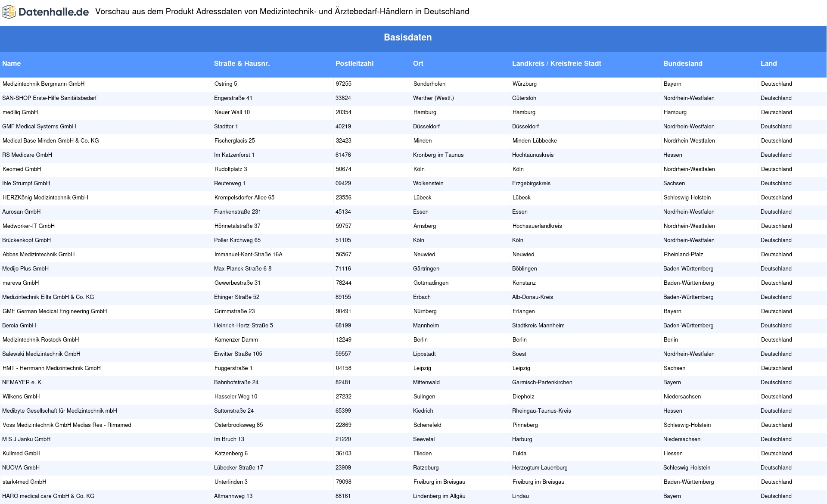
Task: Click the mediliq GmbH name cell
Action: tap(20, 112)
